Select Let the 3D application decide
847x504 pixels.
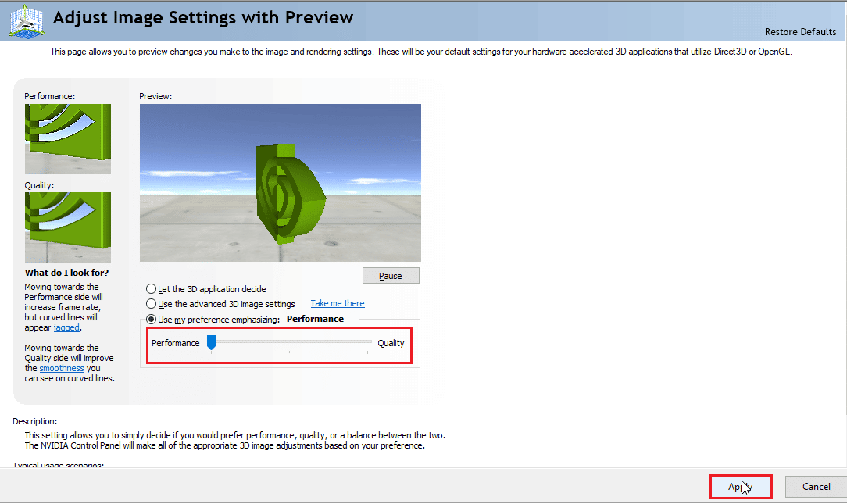coord(205,289)
